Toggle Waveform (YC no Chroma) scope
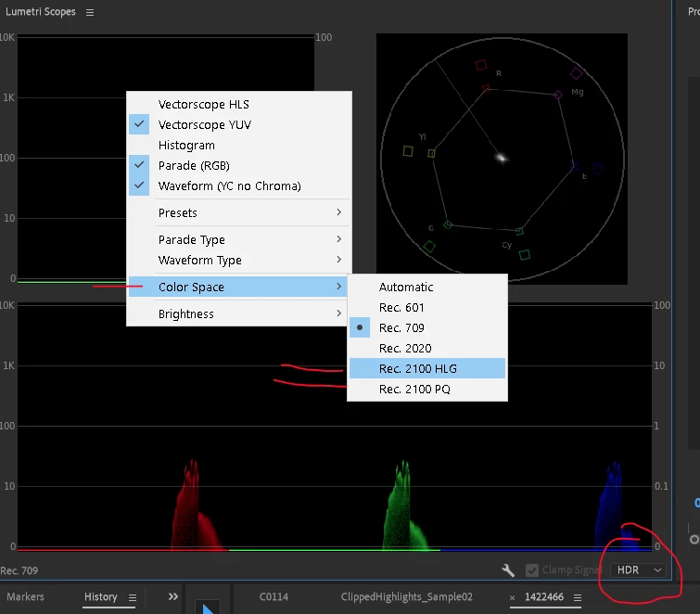This screenshot has width=700, height=614. [x=239, y=185]
